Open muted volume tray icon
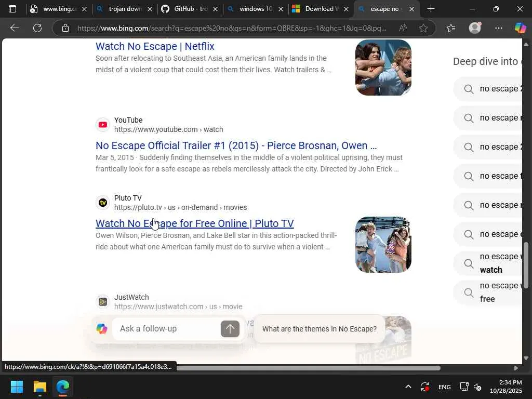 coord(478,387)
